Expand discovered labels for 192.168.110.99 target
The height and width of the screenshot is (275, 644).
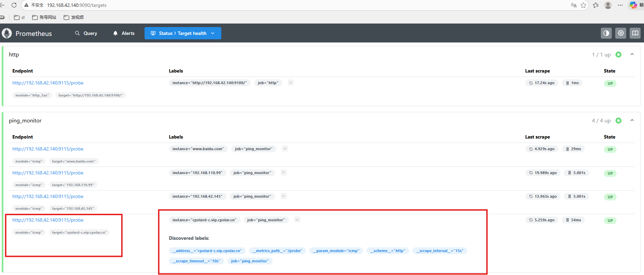coord(283,172)
